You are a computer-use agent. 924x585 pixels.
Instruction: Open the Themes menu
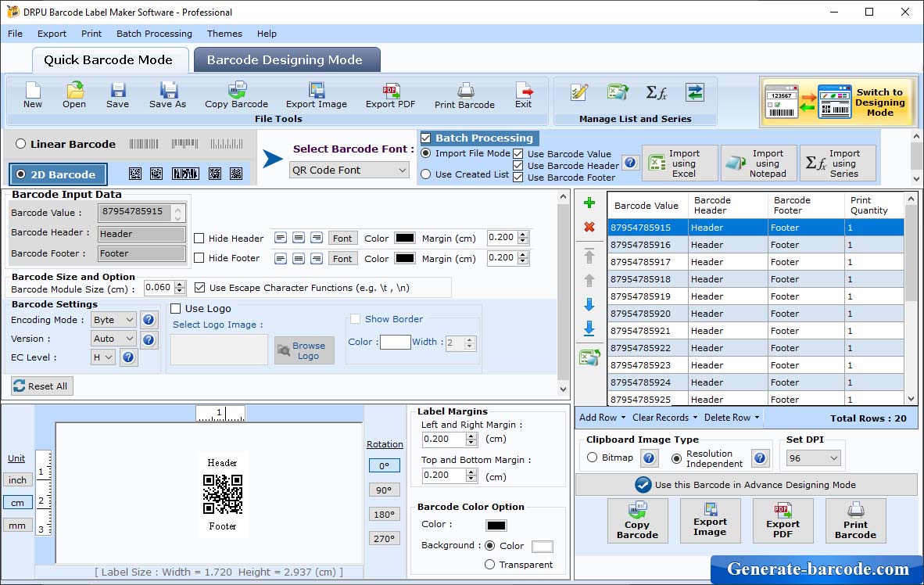[224, 34]
